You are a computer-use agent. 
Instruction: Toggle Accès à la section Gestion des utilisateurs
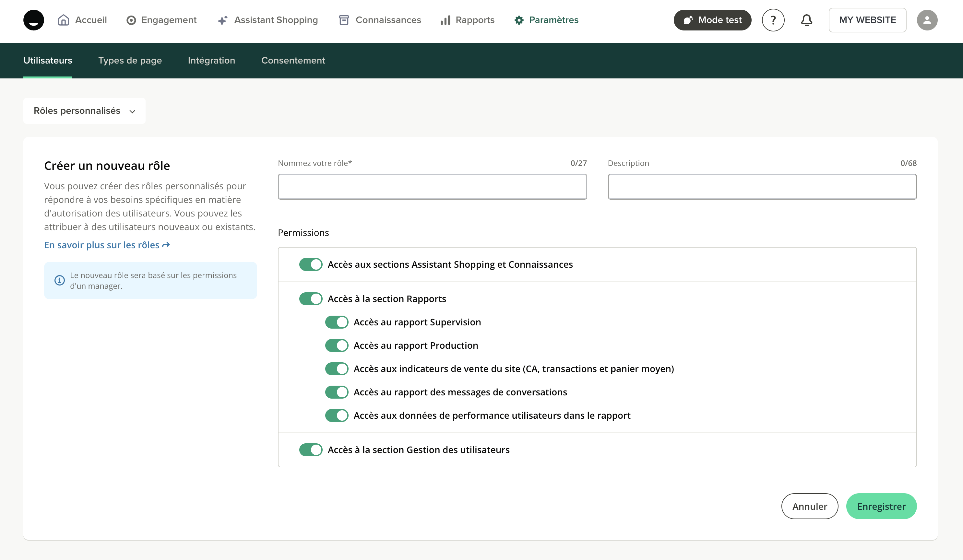click(x=311, y=449)
